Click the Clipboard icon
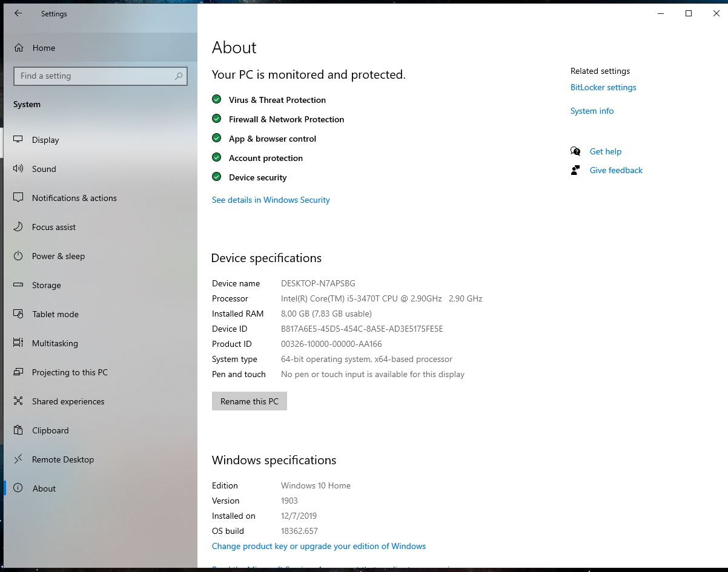This screenshot has width=728, height=572. [x=18, y=430]
